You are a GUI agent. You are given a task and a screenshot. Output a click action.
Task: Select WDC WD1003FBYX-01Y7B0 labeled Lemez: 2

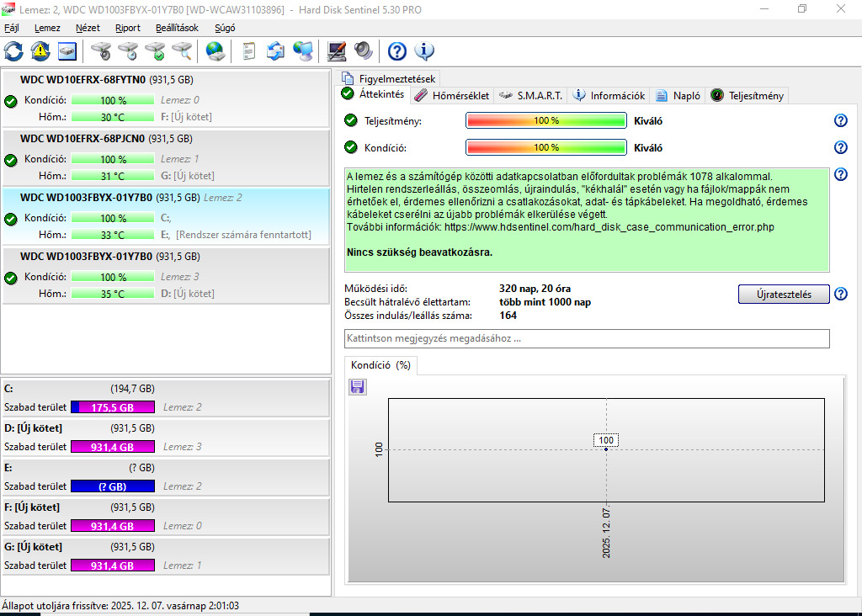point(166,216)
